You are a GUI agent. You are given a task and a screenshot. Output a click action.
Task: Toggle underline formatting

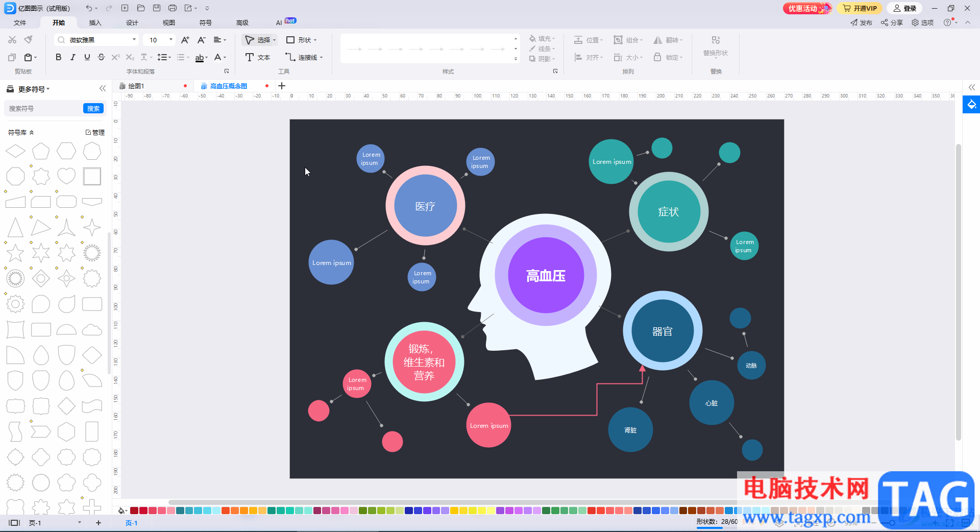point(87,57)
